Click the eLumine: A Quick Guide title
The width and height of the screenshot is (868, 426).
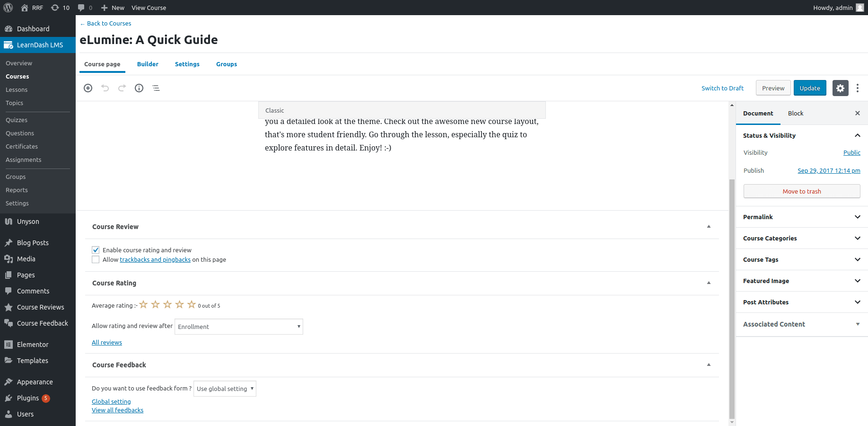(149, 40)
